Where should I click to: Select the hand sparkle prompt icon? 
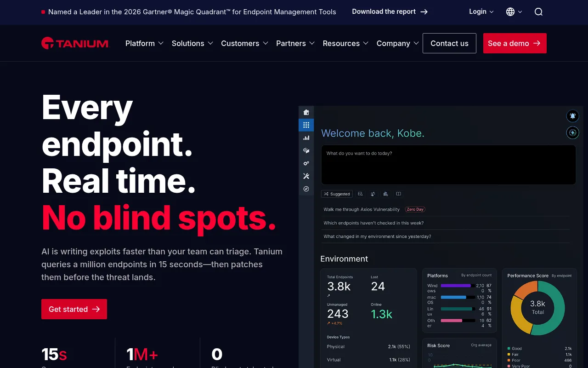point(373,194)
